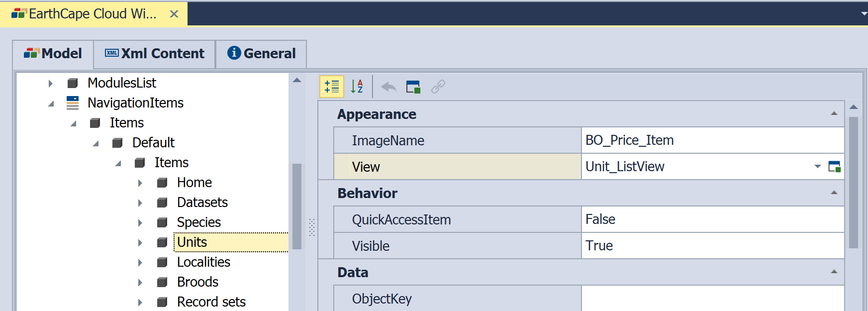Select the Default tree item
This screenshot has width=868, height=311.
tap(154, 143)
